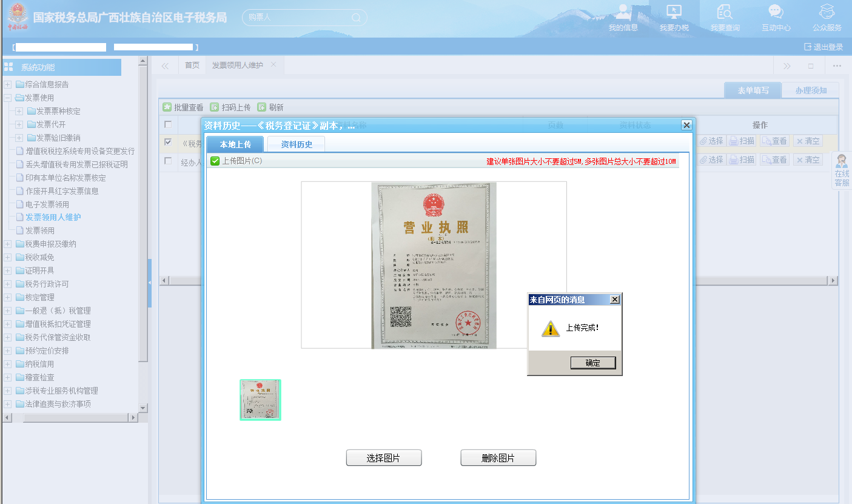Click sidebar horizontal scrollbar right arrow

134,418
